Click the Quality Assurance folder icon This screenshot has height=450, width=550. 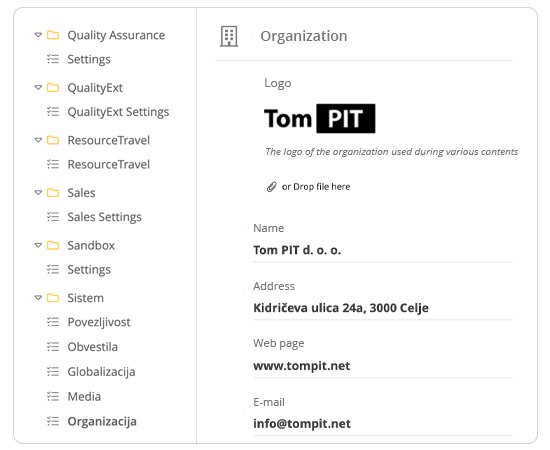click(53, 35)
